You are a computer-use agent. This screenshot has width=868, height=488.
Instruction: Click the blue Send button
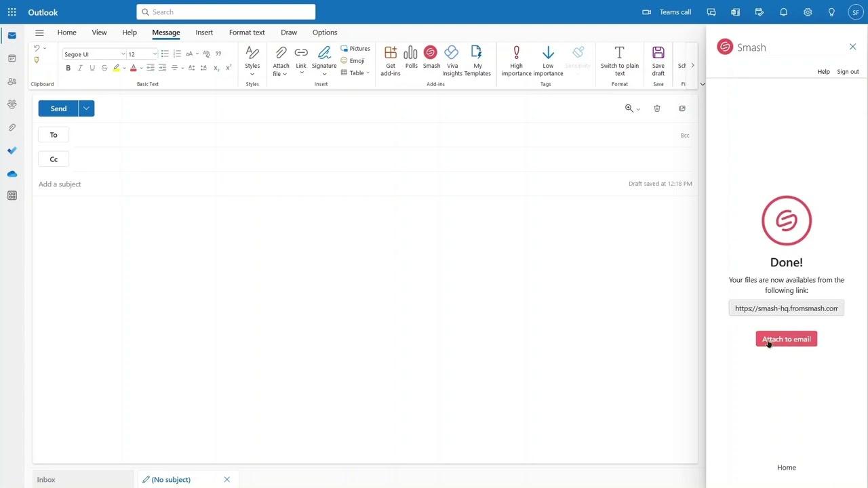(x=58, y=108)
